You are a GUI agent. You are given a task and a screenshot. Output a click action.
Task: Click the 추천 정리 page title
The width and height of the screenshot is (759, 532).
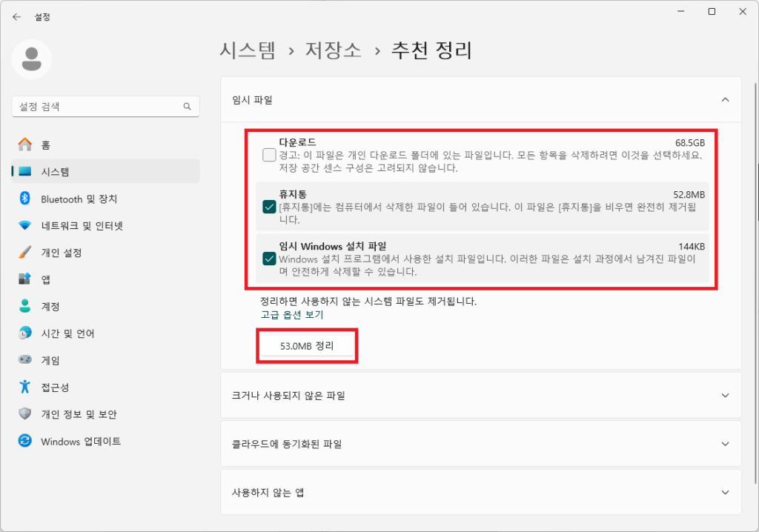[431, 50]
